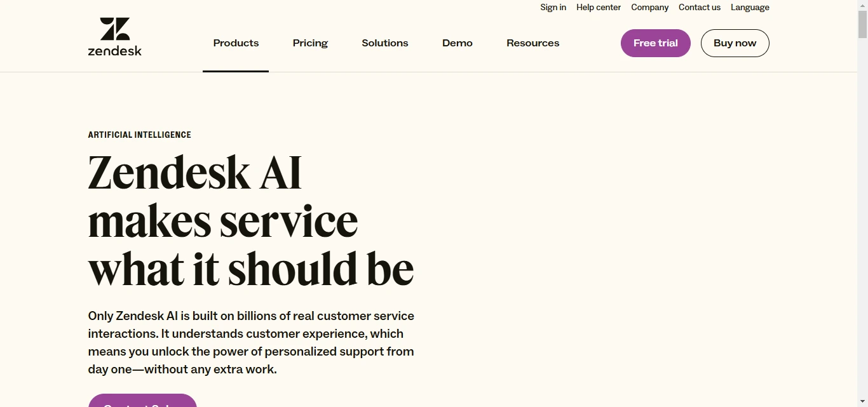Sign in to your account
Image resolution: width=868 pixels, height=407 pixels.
point(553,7)
